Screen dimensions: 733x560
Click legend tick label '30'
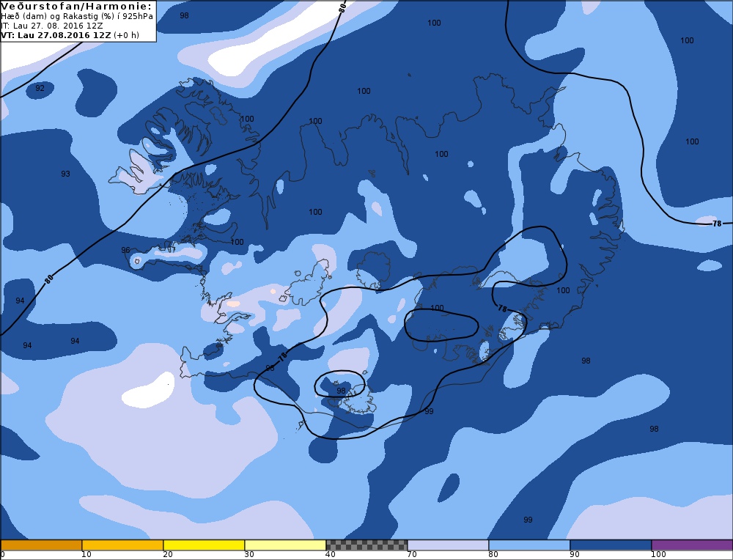coord(248,555)
